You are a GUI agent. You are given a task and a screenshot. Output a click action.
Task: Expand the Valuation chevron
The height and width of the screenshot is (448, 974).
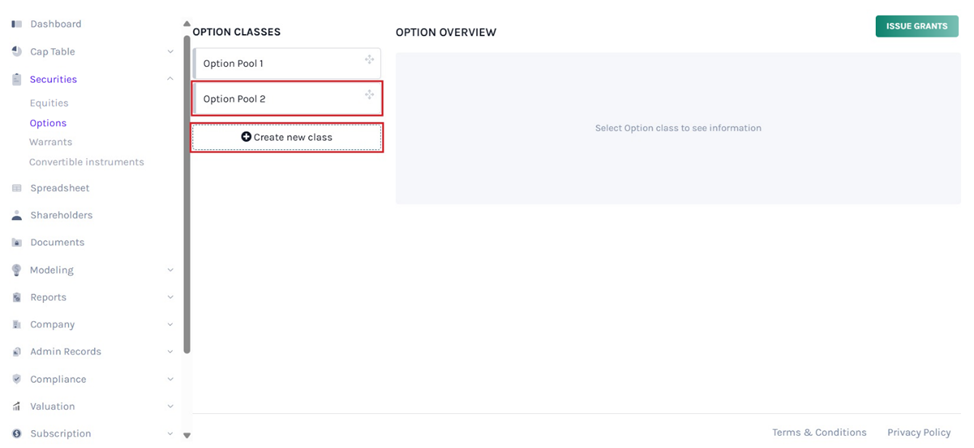tap(170, 406)
